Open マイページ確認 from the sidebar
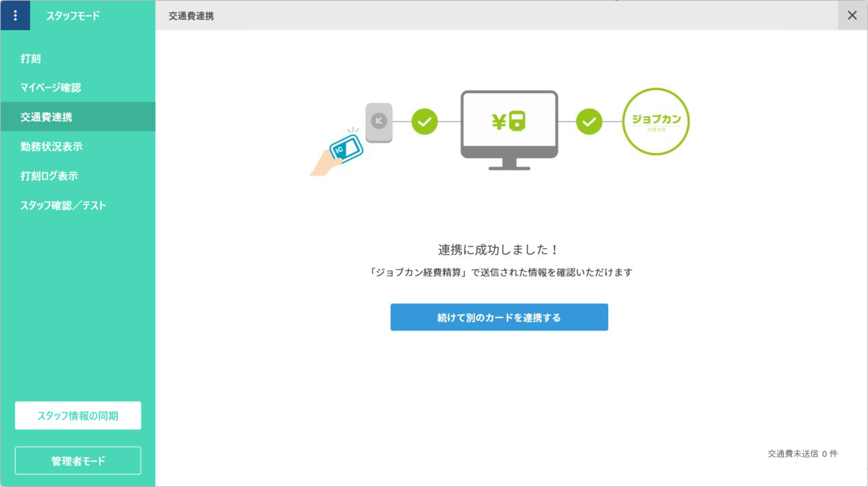Viewport: 868px width, 487px height. tap(78, 88)
